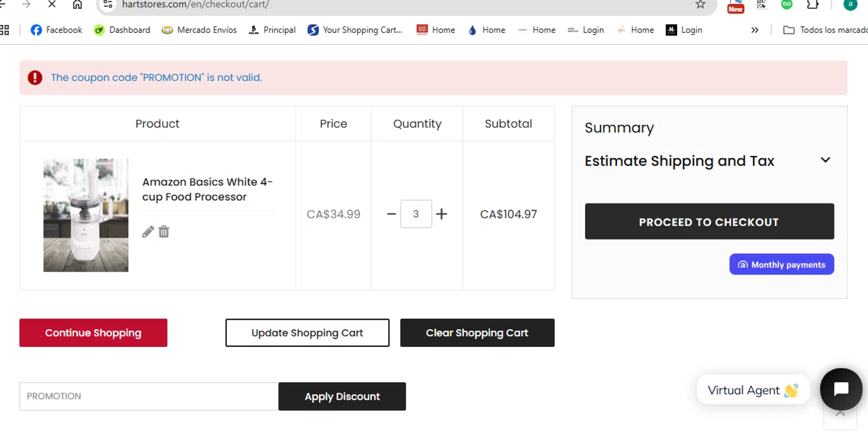Open the Facebook bookmark

pyautogui.click(x=56, y=30)
